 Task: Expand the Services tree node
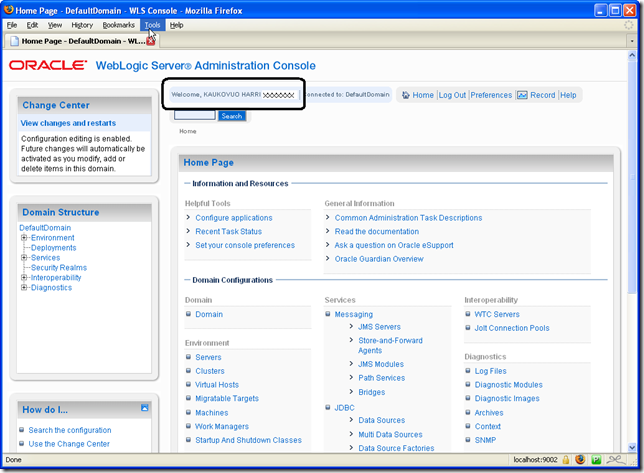pos(24,257)
